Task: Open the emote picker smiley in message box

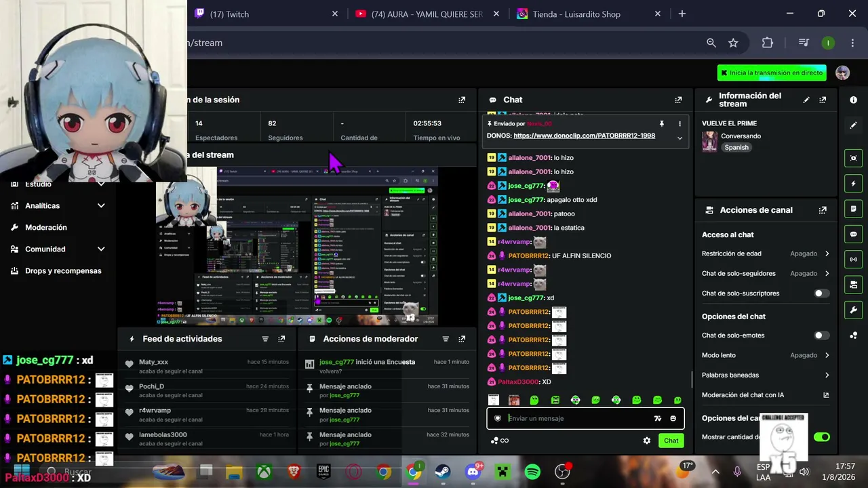Action: [673, 418]
